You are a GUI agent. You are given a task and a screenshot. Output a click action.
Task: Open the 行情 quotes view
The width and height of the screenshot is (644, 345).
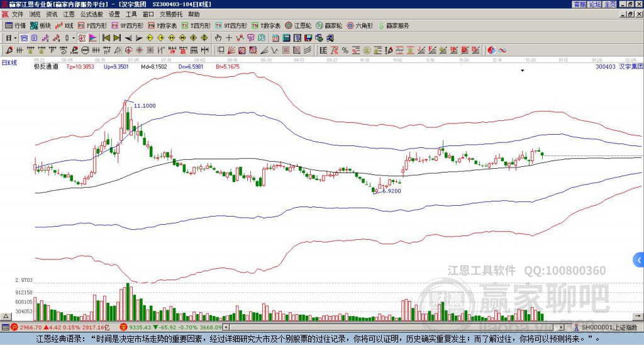15,25
